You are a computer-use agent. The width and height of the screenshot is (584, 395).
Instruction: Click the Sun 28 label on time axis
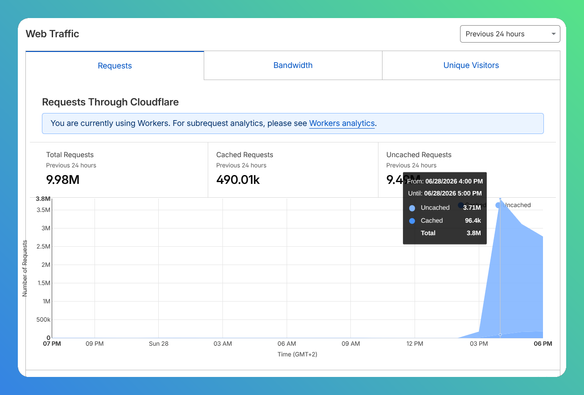coord(158,344)
